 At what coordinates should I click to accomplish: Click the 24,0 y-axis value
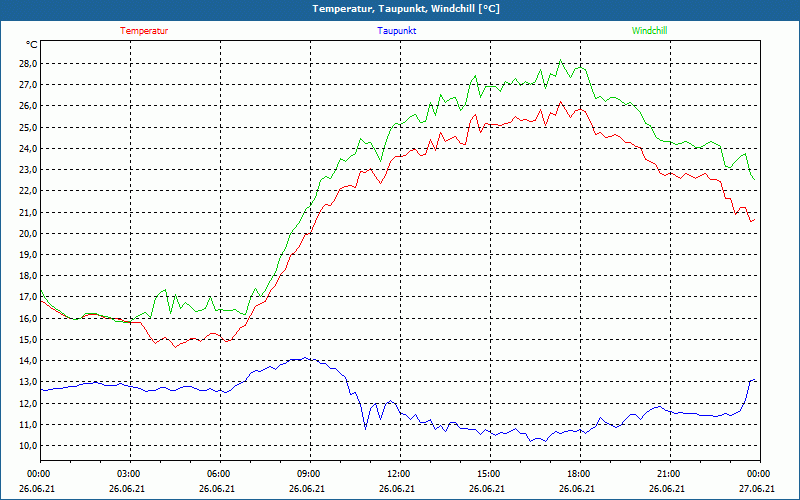pos(28,148)
